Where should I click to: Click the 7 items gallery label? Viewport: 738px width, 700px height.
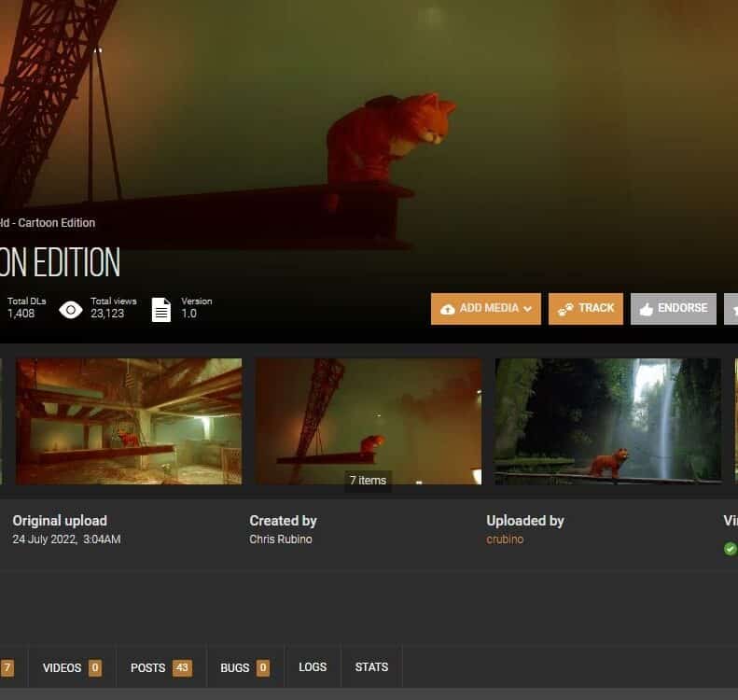[368, 480]
